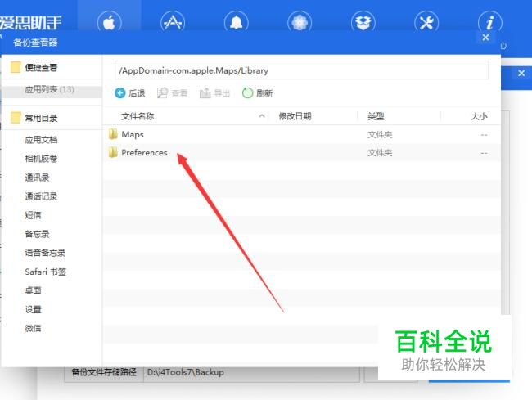Open the wrench toolbox icon

click(426, 22)
